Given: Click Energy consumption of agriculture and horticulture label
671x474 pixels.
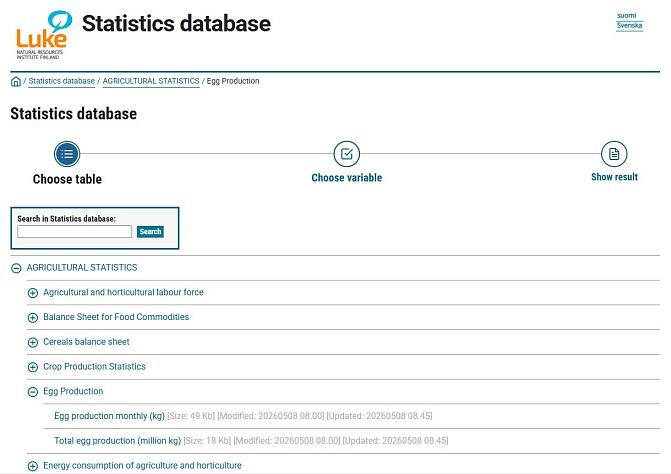Looking at the screenshot, I should coord(142,465).
